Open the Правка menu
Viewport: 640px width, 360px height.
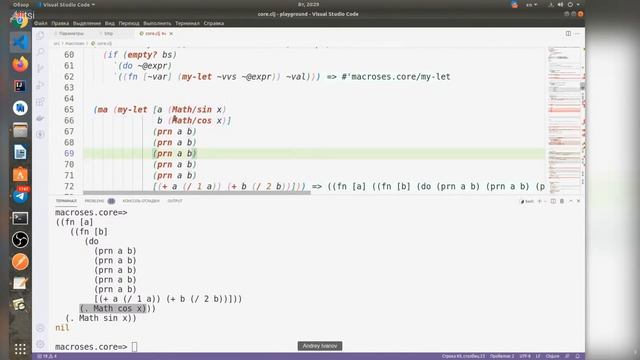point(60,23)
